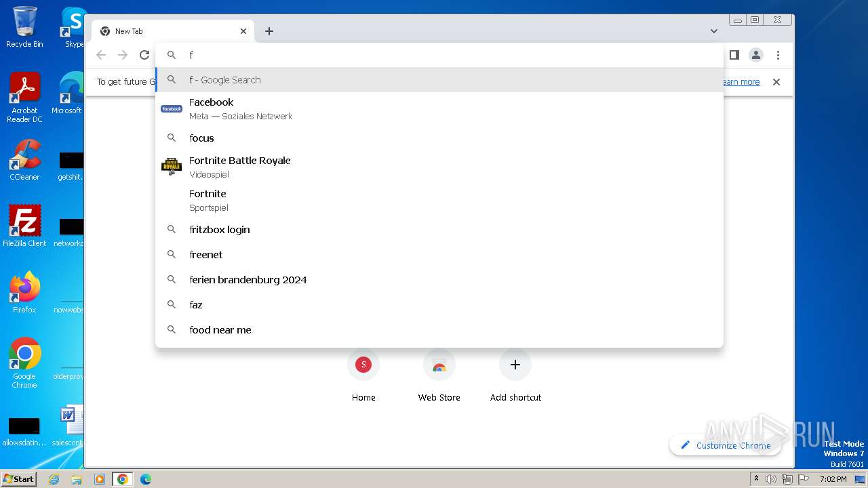Pick 'food near me' suggestion
The width and height of the screenshot is (868, 488).
tap(439, 330)
